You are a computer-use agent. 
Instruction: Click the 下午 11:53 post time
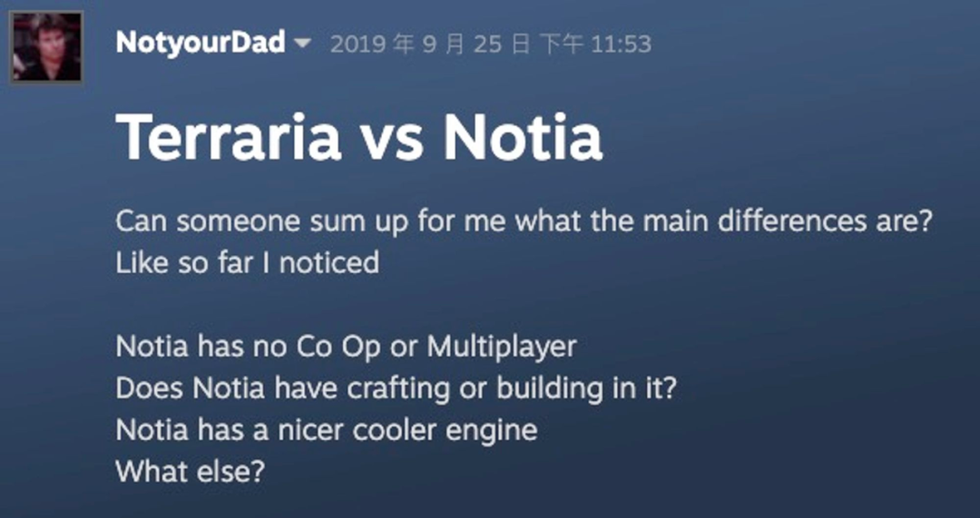click(x=595, y=44)
